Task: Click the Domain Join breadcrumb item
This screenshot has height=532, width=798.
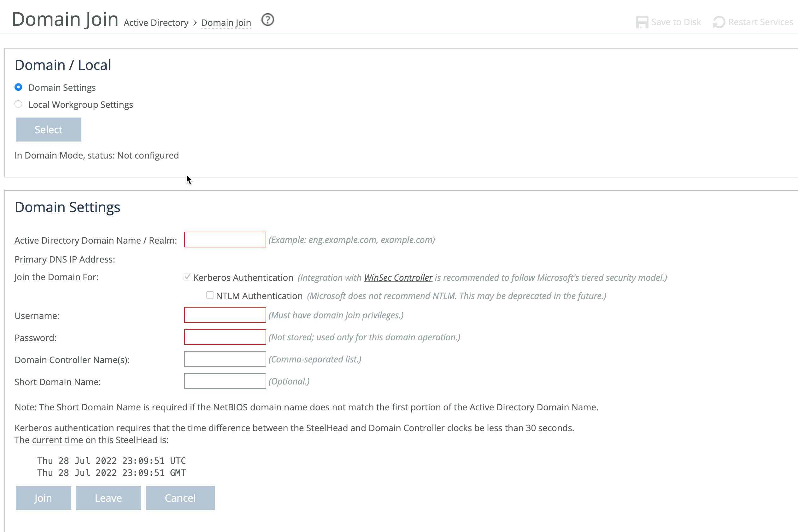Action: [226, 23]
